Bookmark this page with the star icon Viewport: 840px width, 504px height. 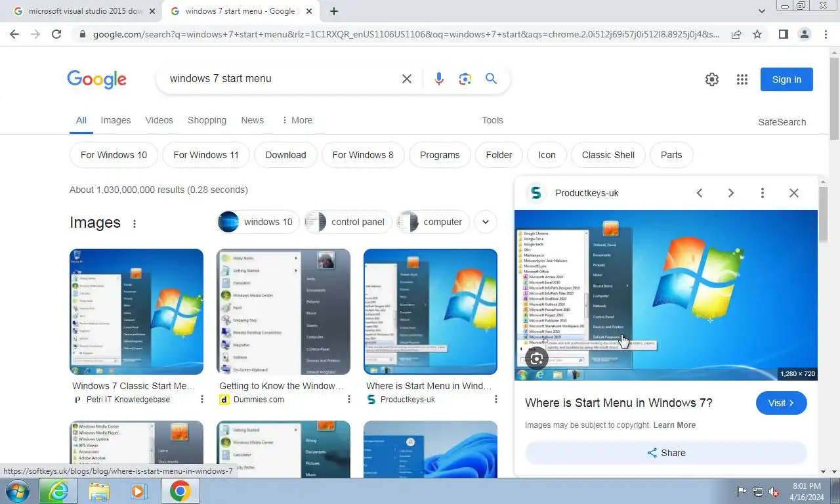(757, 34)
